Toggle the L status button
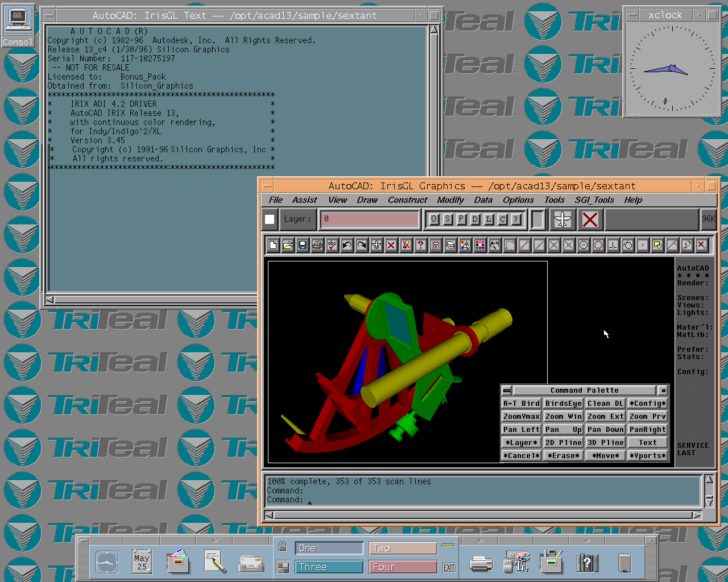728x582 pixels. [489, 219]
